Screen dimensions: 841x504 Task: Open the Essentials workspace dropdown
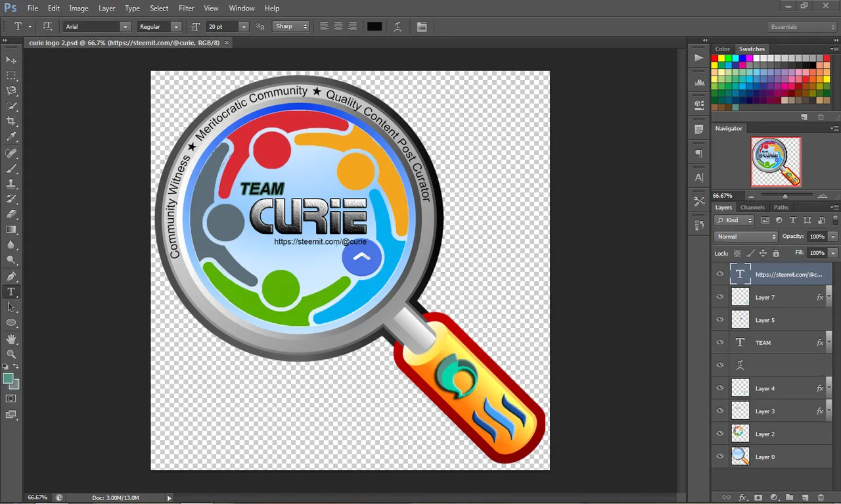point(802,27)
